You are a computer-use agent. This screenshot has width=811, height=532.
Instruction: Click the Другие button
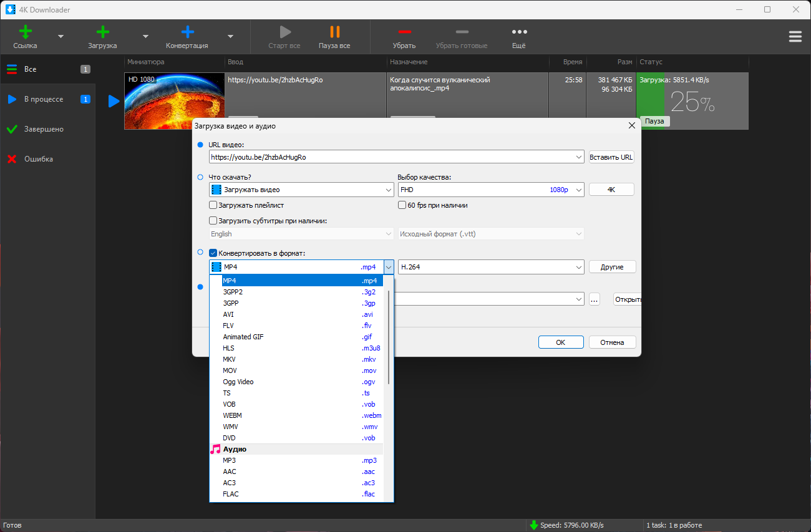click(612, 267)
